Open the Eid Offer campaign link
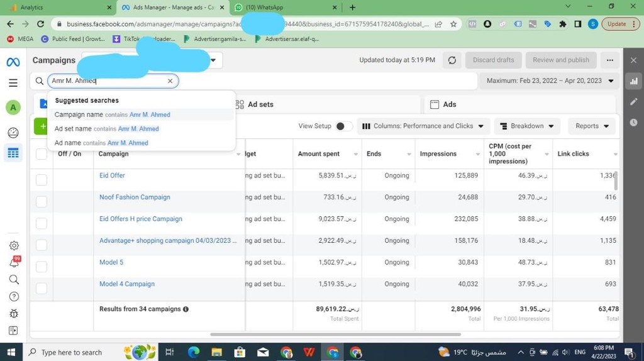Image resolution: width=644 pixels, height=361 pixels. click(112, 175)
